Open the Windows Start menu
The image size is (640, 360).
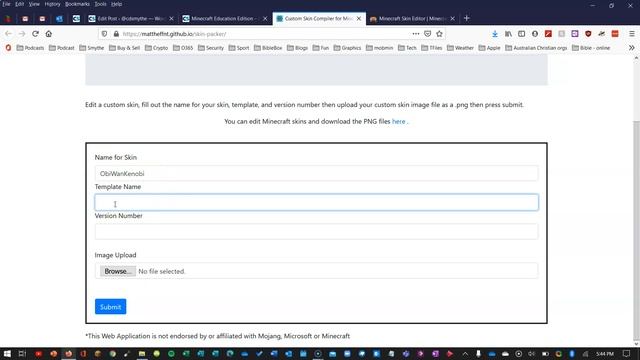[x=7, y=353]
